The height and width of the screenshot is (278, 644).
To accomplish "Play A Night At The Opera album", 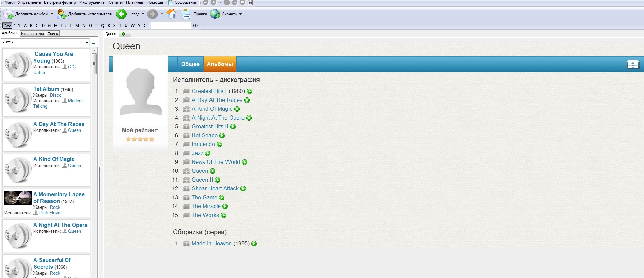I will [x=249, y=118].
